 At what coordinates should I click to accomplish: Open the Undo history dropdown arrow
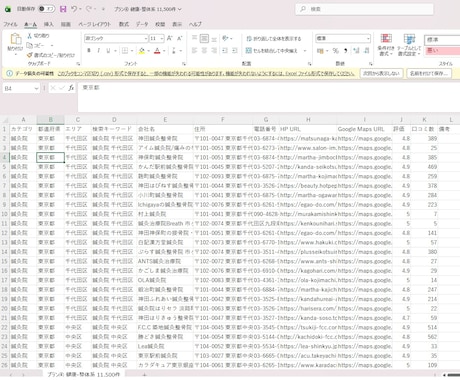(x=80, y=9)
